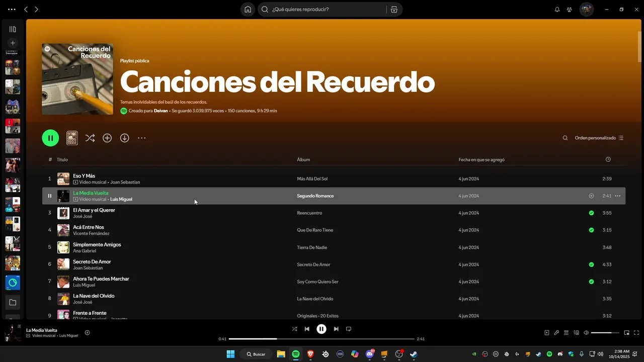Sort tracks by Álbum column
644x362 pixels.
(x=303, y=159)
